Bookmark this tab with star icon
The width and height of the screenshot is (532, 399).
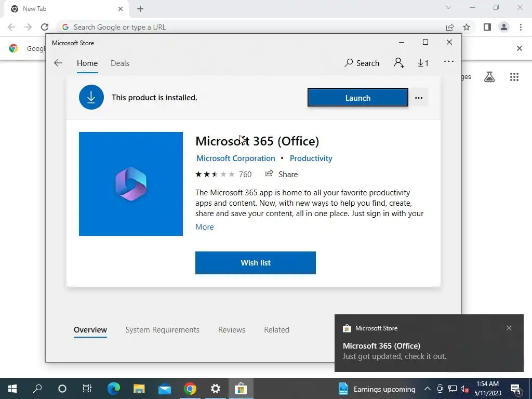(467, 27)
